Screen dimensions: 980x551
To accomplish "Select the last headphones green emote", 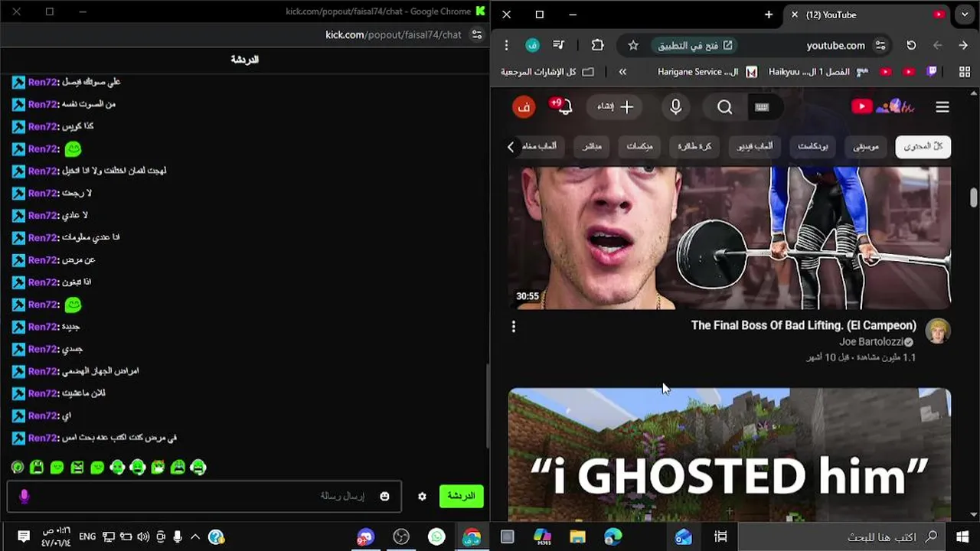I will click(x=198, y=467).
